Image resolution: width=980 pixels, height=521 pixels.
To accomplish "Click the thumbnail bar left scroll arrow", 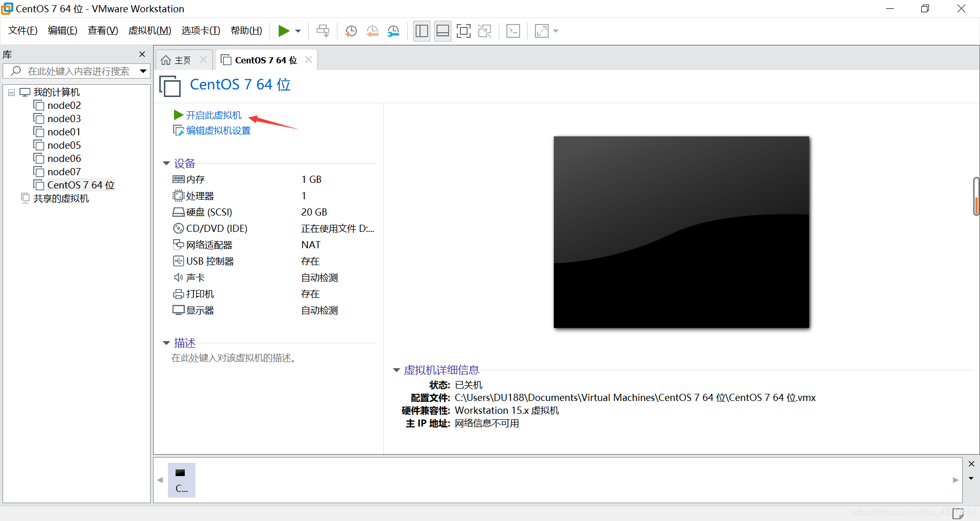I will (x=160, y=480).
